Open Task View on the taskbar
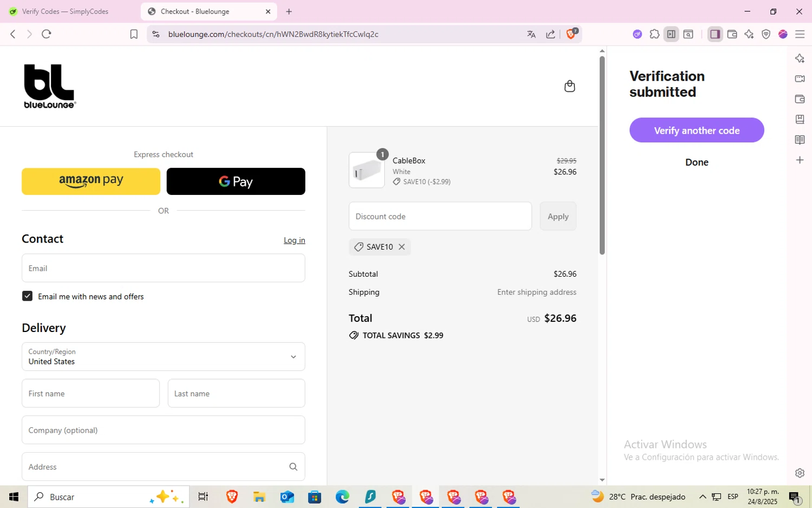The image size is (812, 508). click(x=203, y=497)
